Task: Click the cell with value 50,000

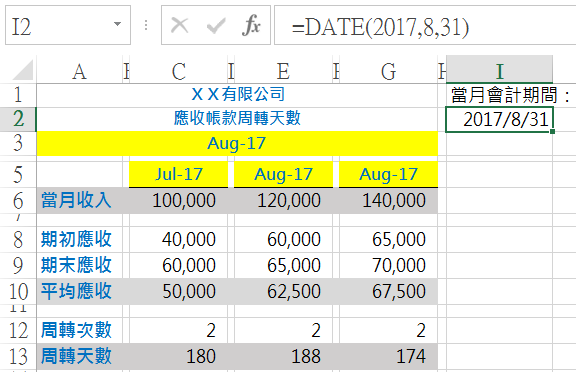Action: pyautogui.click(x=179, y=291)
